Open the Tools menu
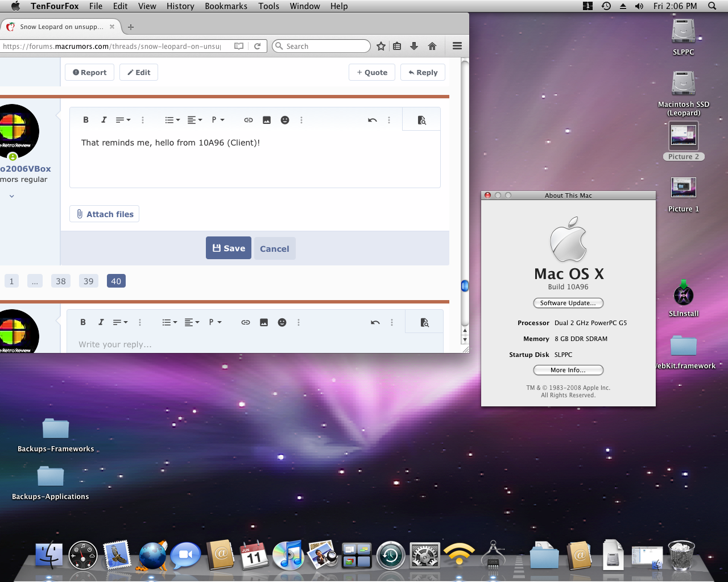The width and height of the screenshot is (728, 582). point(268,6)
